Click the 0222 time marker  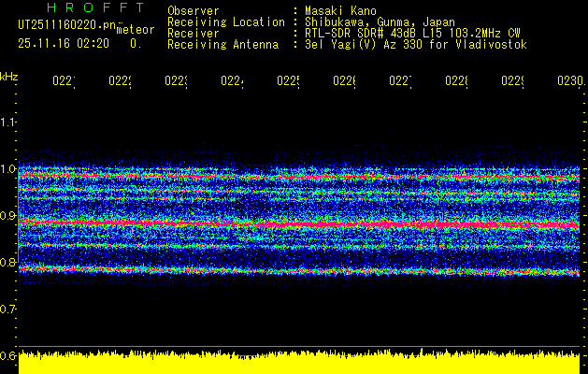click(120, 81)
